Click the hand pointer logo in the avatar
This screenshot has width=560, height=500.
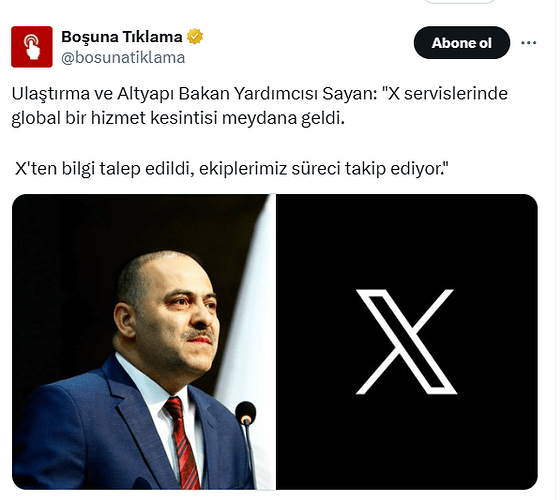point(32,47)
